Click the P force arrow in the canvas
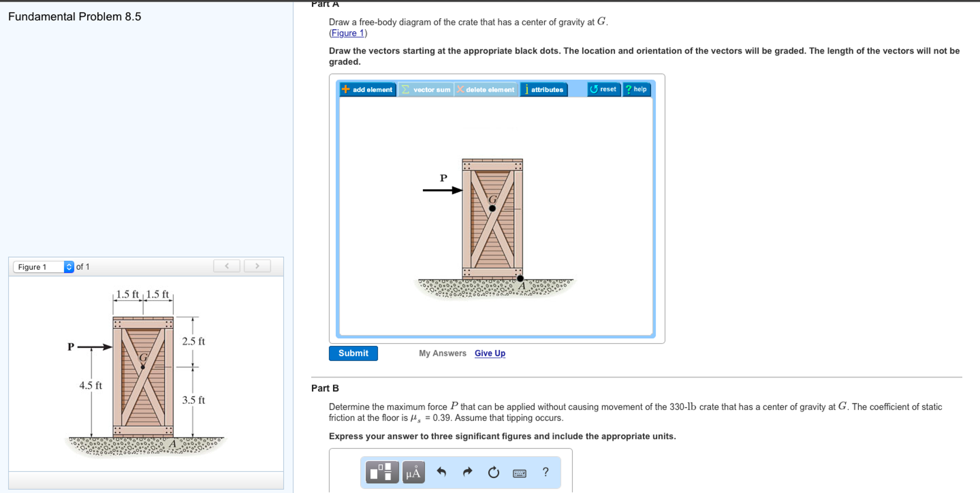Viewport: 980px width, 493px height. pyautogui.click(x=443, y=190)
